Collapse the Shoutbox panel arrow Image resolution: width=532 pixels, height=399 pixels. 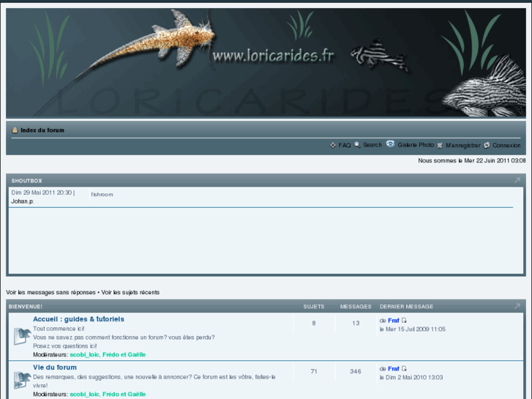pyautogui.click(x=517, y=180)
